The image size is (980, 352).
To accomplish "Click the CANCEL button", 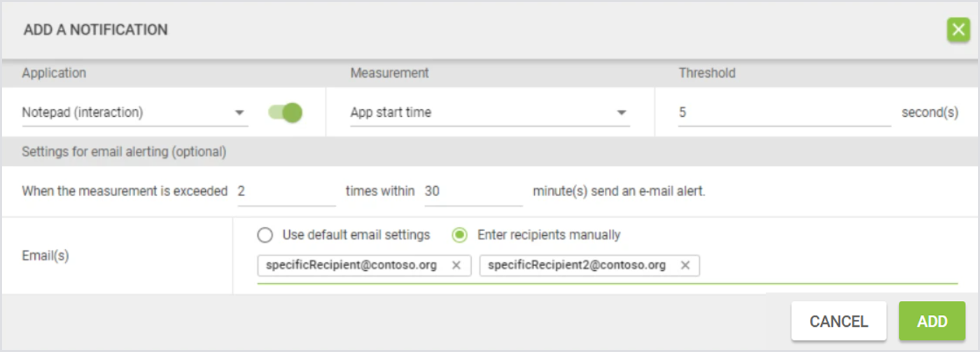I will pos(839,321).
